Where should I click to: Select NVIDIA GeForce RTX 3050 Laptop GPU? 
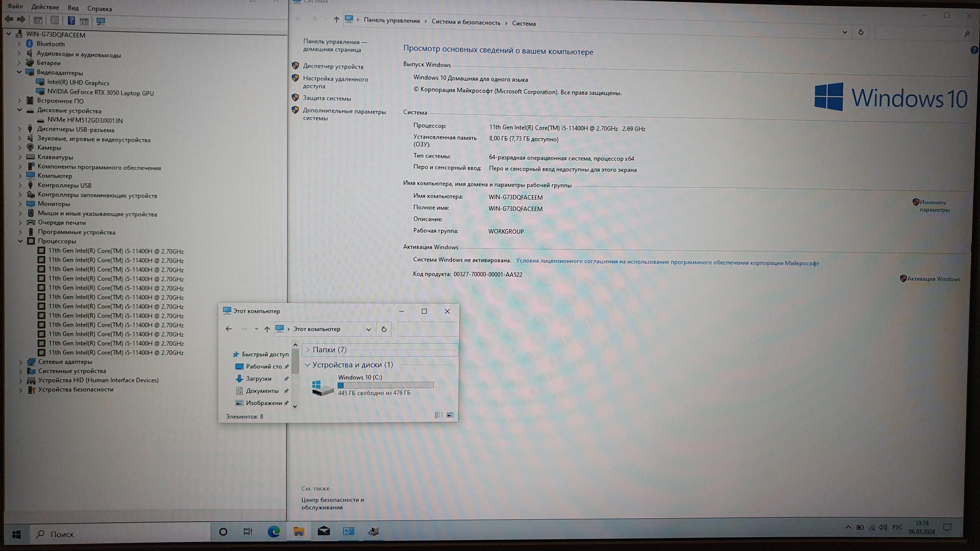tap(100, 93)
